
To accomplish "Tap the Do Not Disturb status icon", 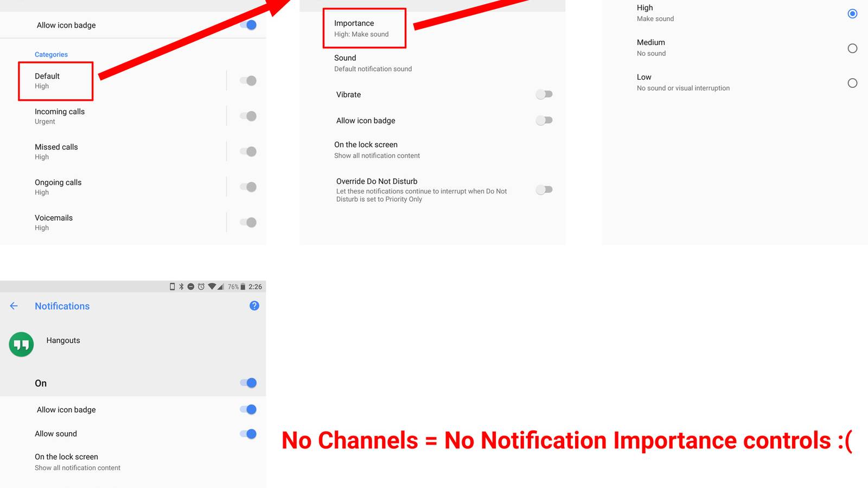I will (x=191, y=286).
